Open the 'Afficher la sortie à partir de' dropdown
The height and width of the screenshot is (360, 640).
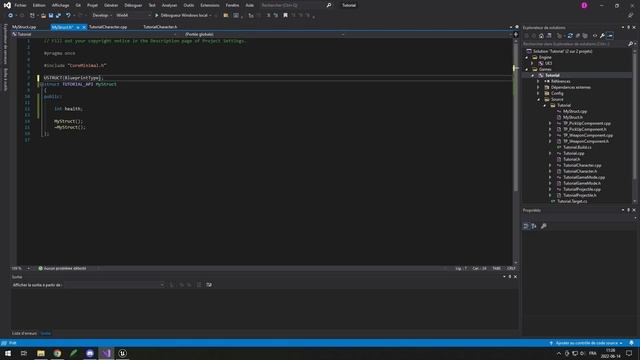(114, 285)
